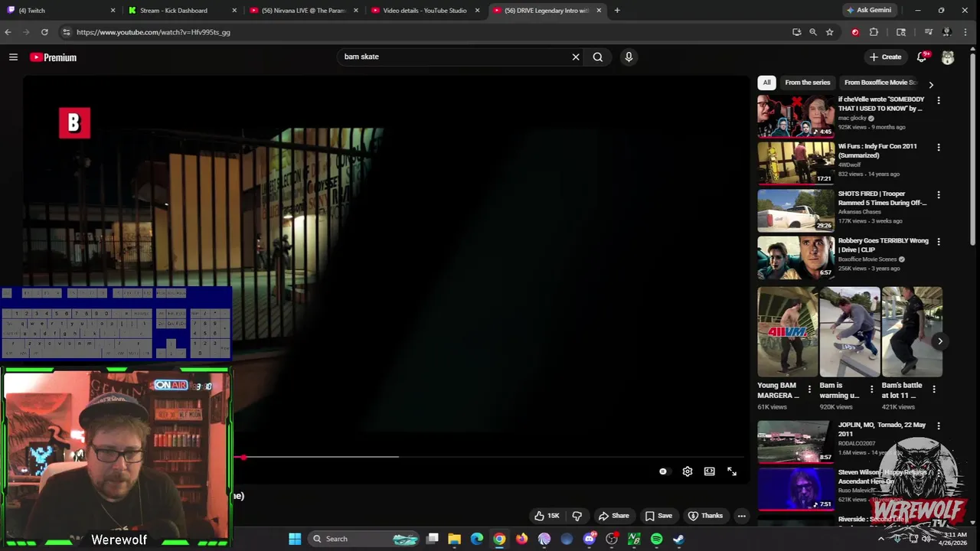Screen dimensions: 980x551
Task: Open options for 'JOPLIN, MO, Tornado' video
Action: (939, 426)
